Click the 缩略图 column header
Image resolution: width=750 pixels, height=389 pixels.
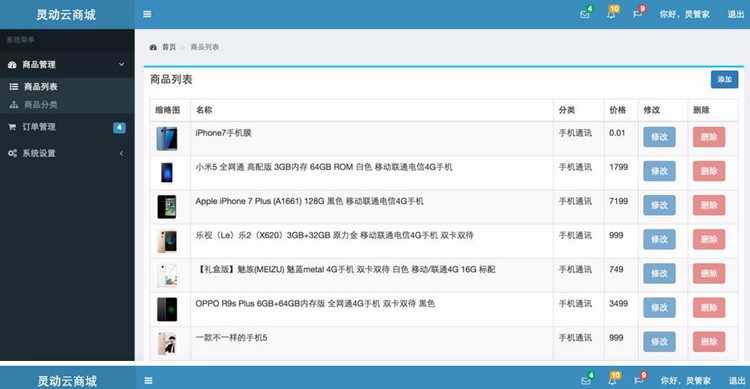tap(167, 110)
